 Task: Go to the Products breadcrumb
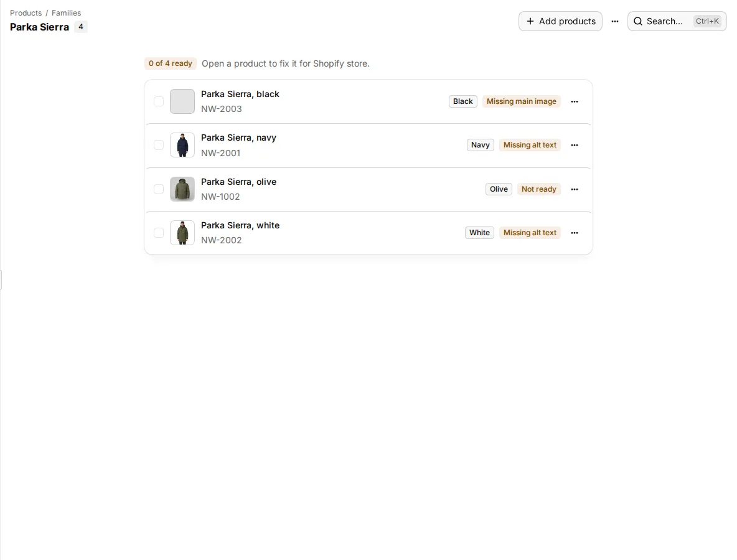coord(26,12)
